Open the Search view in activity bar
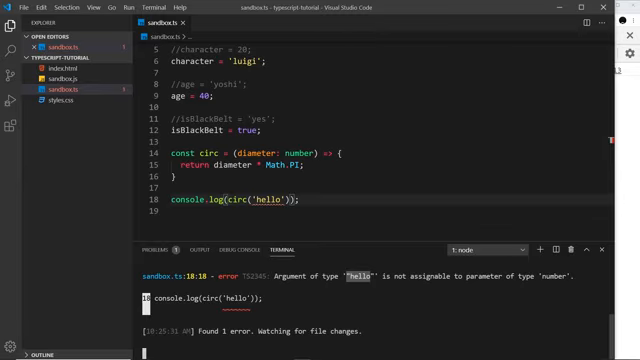Image resolution: width=640 pixels, height=360 pixels. (10, 51)
